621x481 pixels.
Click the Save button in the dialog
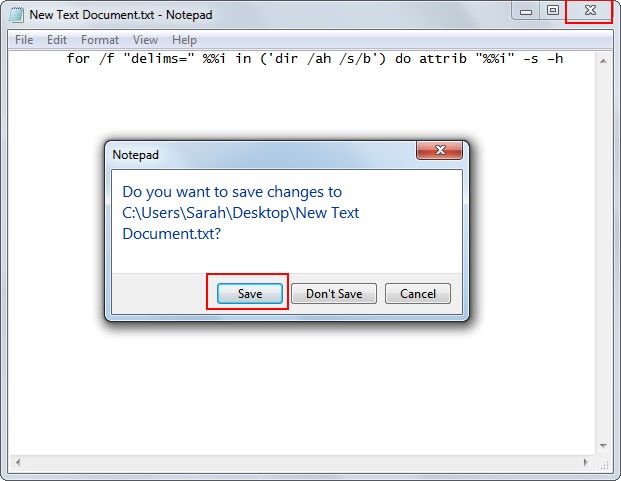(x=250, y=293)
